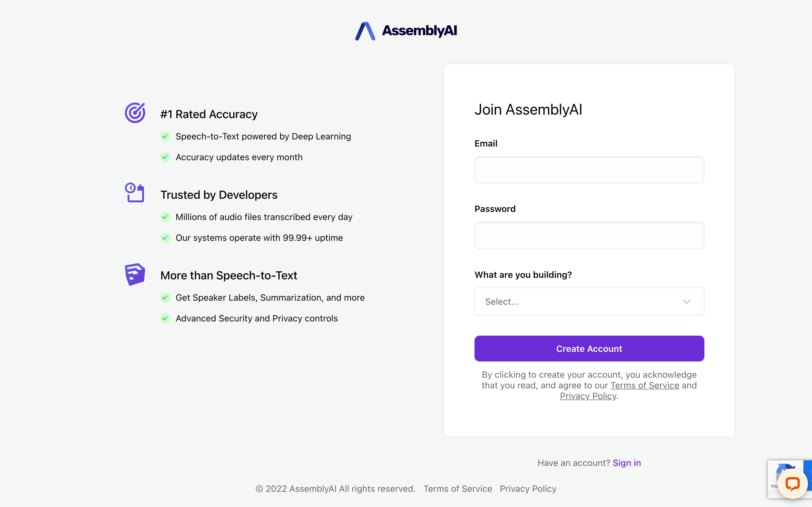Click the checkmark beside Accuracy updates every month
The height and width of the screenshot is (507, 812).
coord(166,157)
